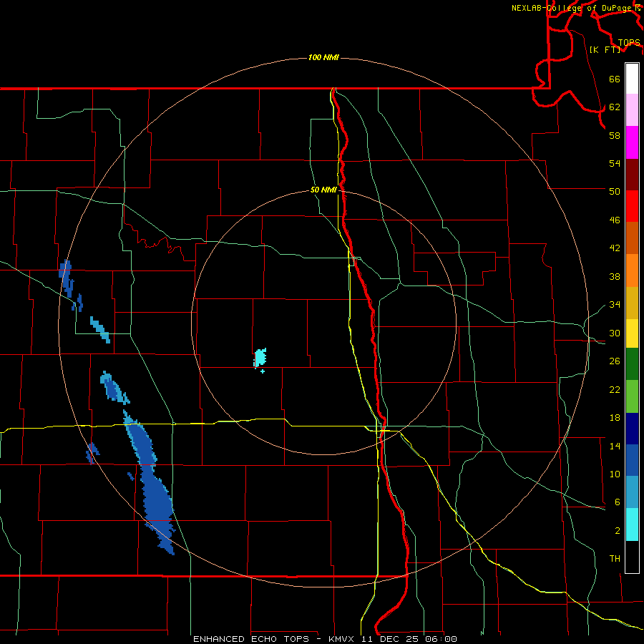Click the white swatch in the tops legend

point(632,79)
